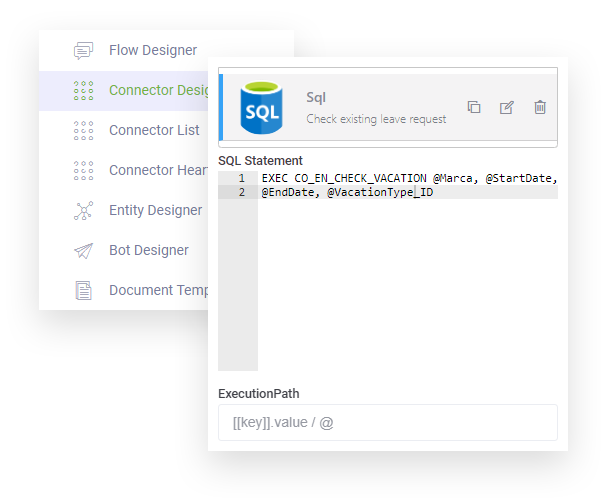Screen dimensions: 605x500
Task: Click the Bot Designer paper plane icon
Action: click(x=83, y=251)
